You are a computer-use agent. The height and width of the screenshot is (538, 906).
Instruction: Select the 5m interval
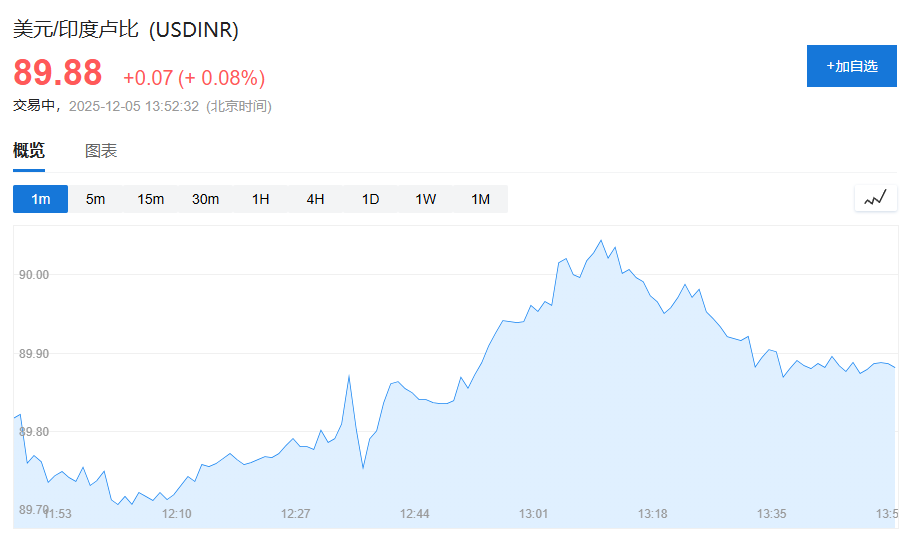(x=95, y=199)
